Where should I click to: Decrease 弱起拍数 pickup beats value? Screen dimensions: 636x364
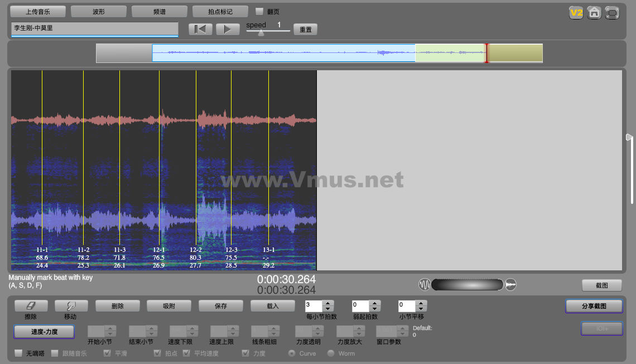tap(375, 309)
